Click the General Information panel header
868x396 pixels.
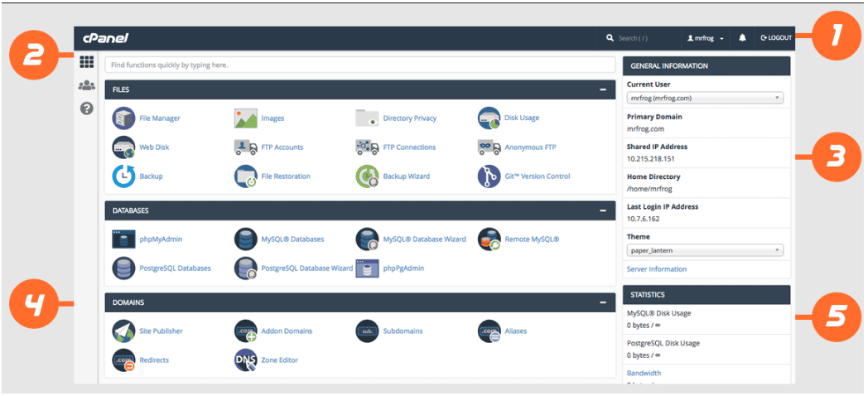706,66
